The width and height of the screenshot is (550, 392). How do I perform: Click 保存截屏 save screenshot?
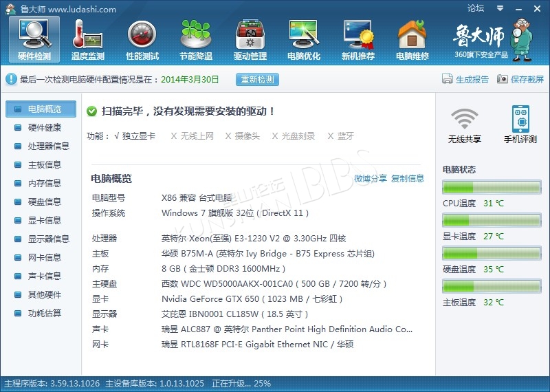pyautogui.click(x=527, y=79)
